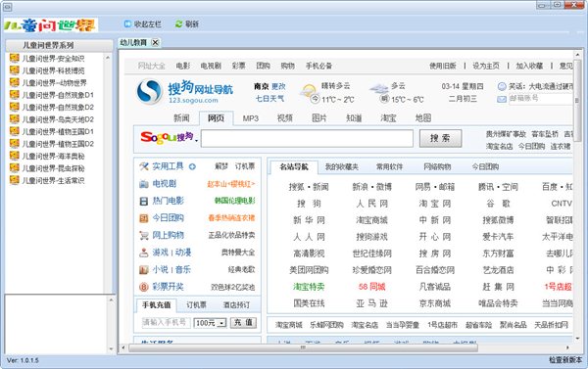Image resolution: width=588 pixels, height=369 pixels.
Task: Click the 彩票开奖 lottery icon
Action: 144,287
